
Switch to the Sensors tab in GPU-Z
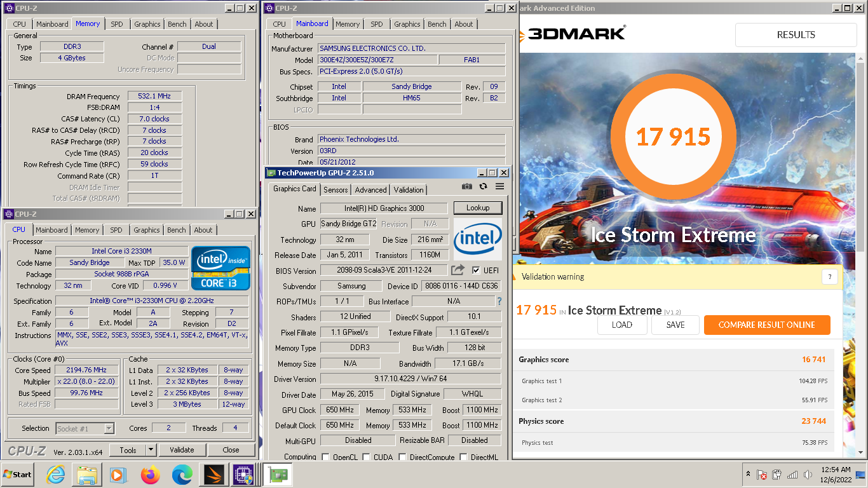tap(336, 190)
